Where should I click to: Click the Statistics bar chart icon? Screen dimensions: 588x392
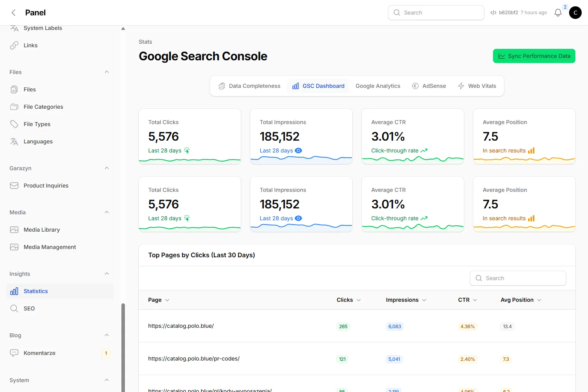tap(14, 291)
